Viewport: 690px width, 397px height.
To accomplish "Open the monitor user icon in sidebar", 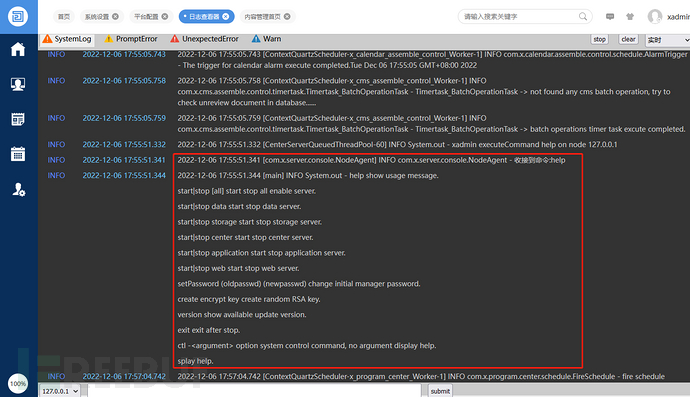I will (18, 84).
